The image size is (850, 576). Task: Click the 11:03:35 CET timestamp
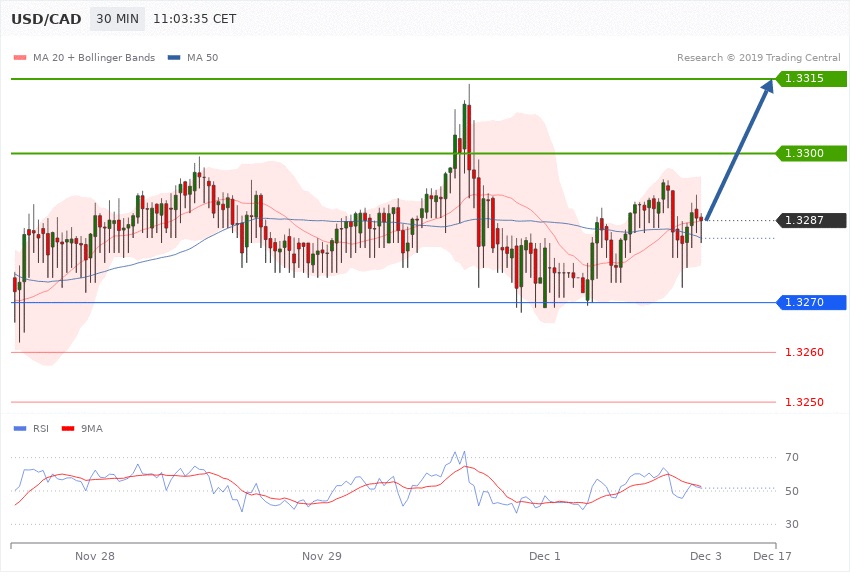tap(195, 20)
